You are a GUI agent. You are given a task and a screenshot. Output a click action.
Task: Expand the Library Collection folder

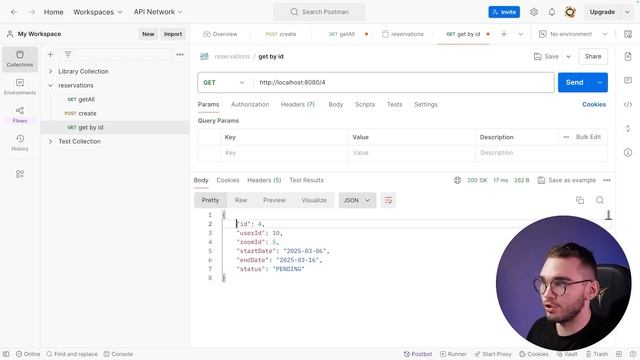point(51,71)
